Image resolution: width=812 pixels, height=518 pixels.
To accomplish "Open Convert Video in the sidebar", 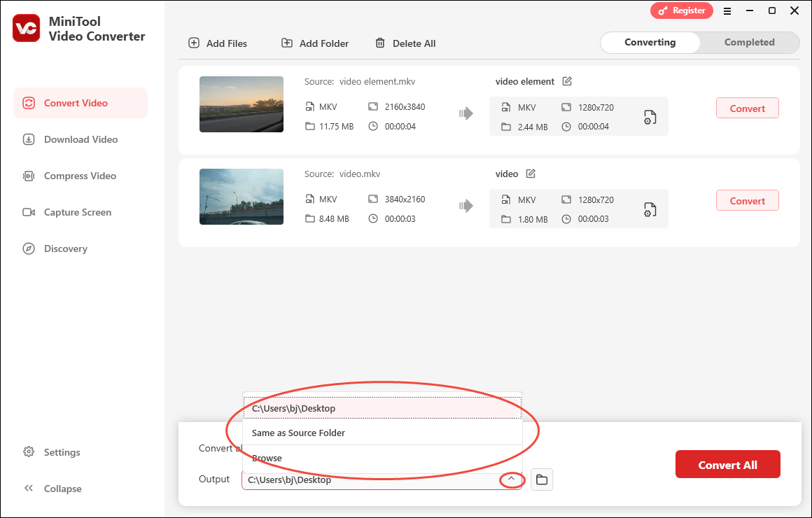I will (80, 103).
